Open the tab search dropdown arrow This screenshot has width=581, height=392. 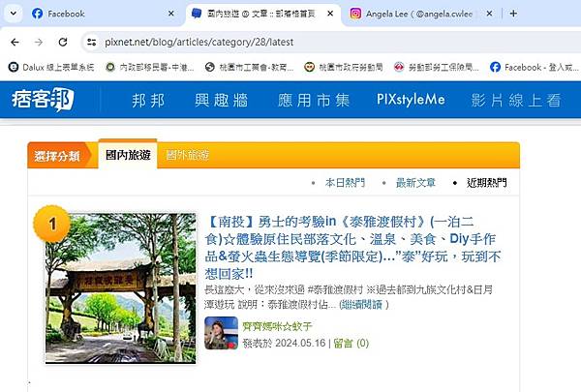tap(14, 14)
